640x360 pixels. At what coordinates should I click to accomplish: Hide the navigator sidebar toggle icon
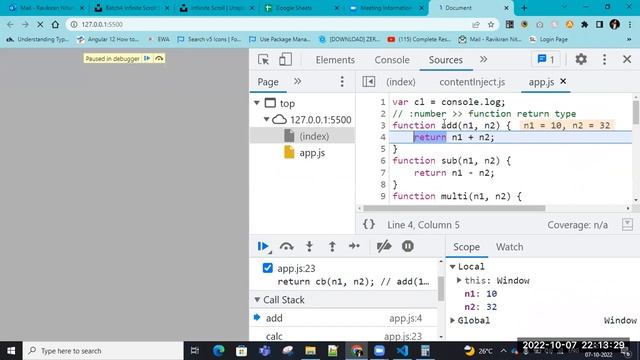369,82
